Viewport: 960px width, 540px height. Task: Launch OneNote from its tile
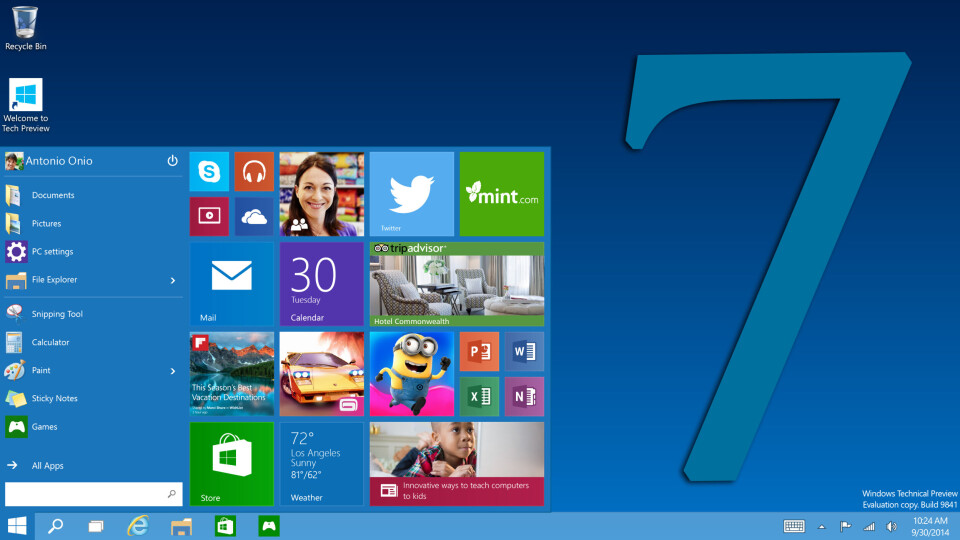[x=524, y=397]
